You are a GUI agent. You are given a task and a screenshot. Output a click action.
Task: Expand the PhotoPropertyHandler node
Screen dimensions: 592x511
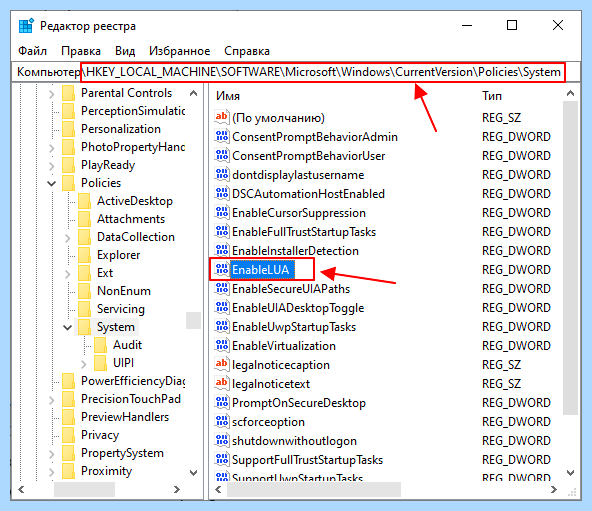tap(52, 147)
